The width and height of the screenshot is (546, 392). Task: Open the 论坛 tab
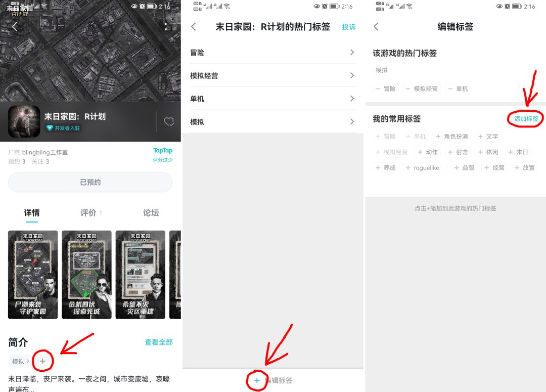point(151,213)
